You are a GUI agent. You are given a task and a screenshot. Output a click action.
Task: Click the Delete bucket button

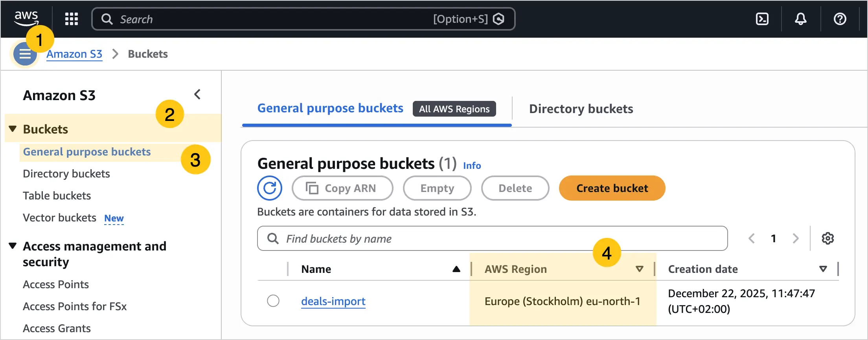tap(515, 188)
